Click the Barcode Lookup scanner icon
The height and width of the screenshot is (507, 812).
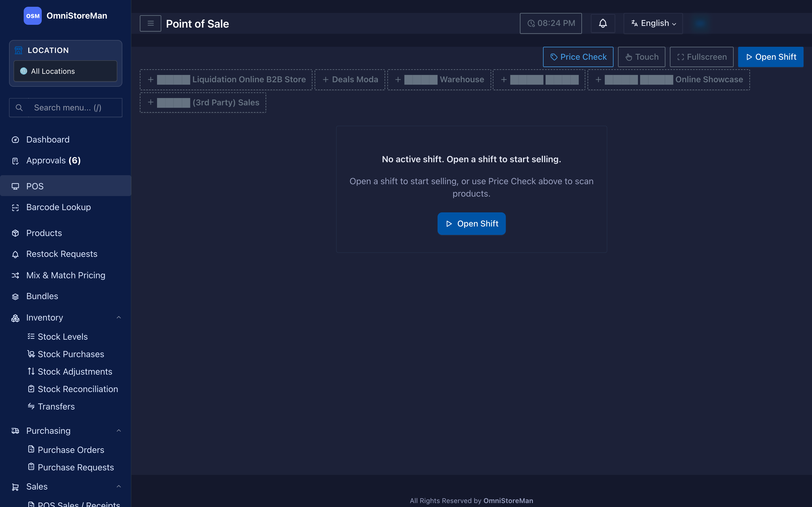(16, 208)
